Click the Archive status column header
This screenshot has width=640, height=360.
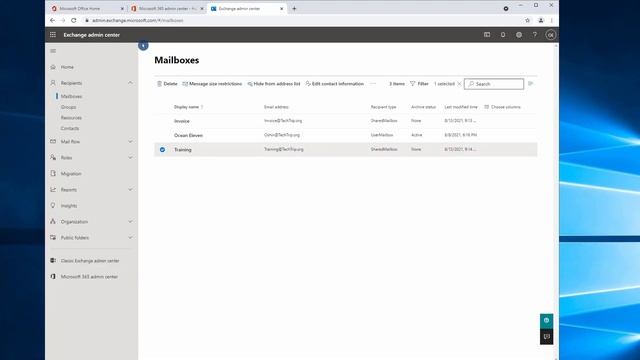coord(423,107)
